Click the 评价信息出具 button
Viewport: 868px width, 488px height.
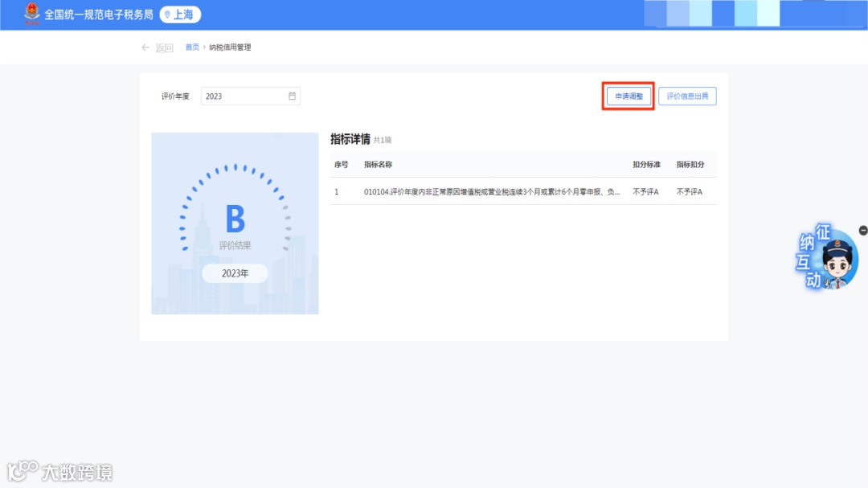(x=687, y=96)
